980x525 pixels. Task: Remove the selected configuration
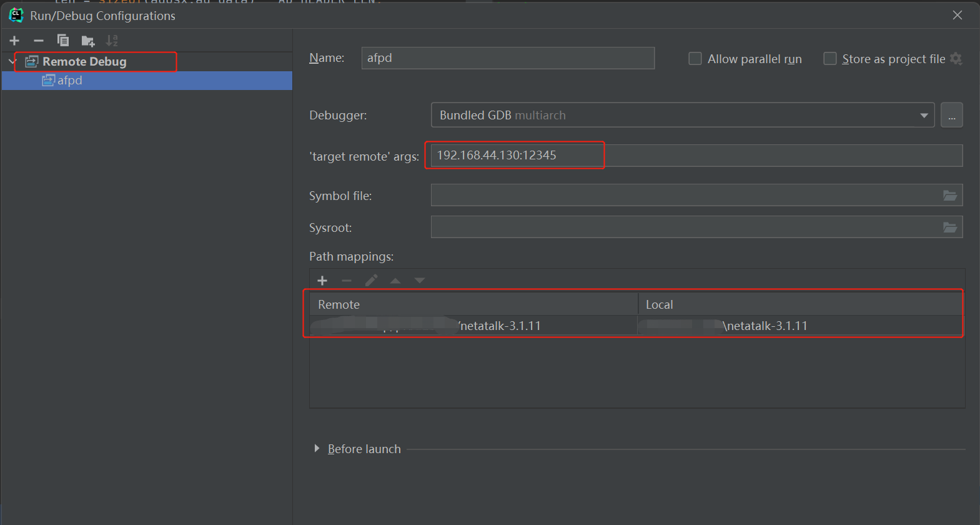point(39,41)
